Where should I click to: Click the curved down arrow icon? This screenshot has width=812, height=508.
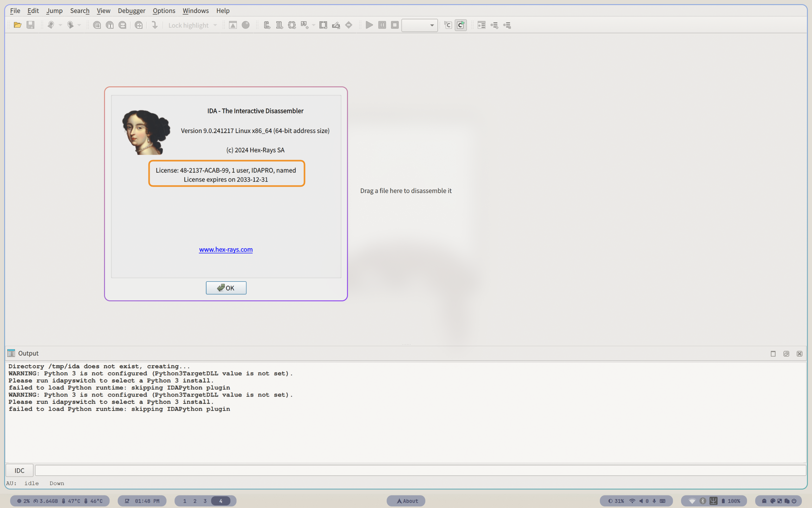pos(155,25)
